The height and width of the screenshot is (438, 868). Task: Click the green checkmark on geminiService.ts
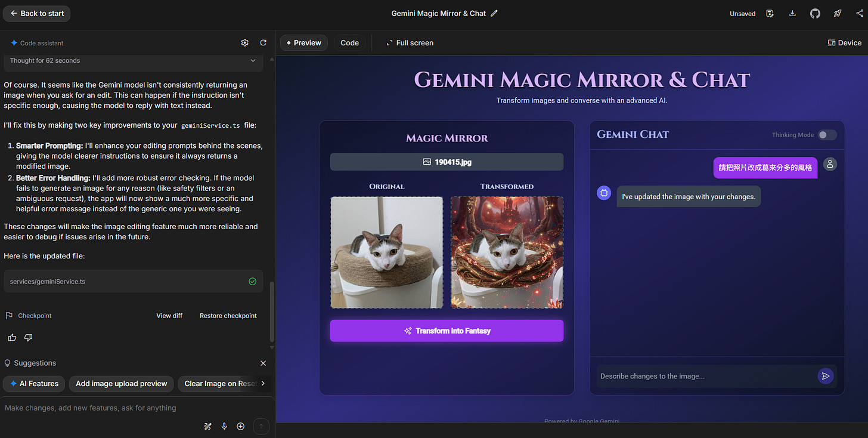click(x=252, y=281)
